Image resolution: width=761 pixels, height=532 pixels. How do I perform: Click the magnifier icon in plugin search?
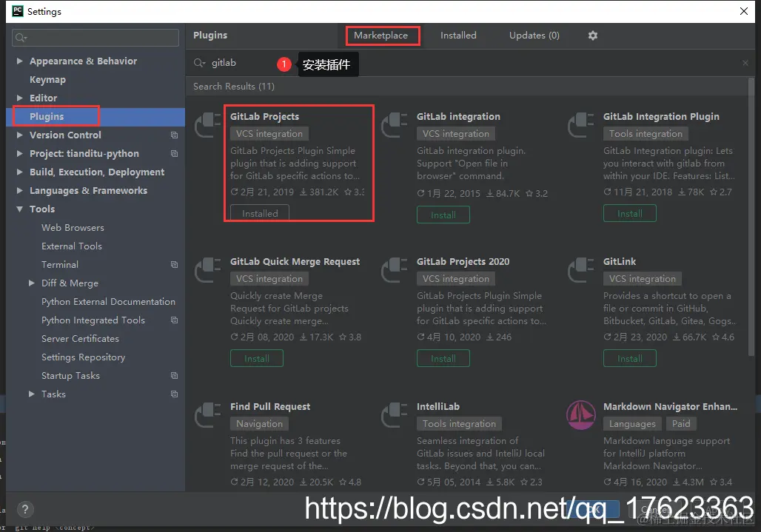199,63
